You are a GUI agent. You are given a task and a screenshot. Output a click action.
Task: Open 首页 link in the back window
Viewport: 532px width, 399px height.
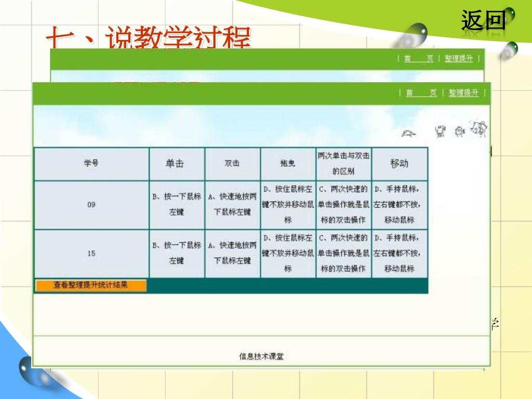(x=419, y=59)
